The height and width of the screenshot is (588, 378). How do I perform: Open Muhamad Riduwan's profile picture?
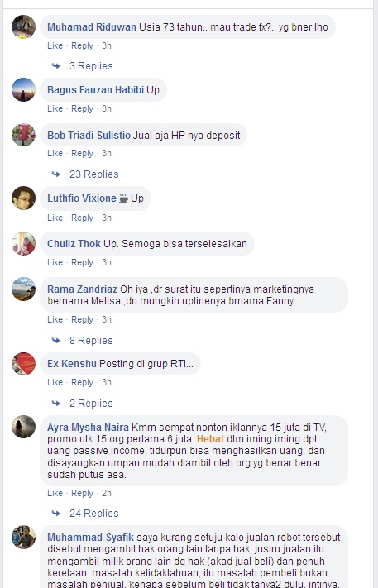(x=23, y=26)
